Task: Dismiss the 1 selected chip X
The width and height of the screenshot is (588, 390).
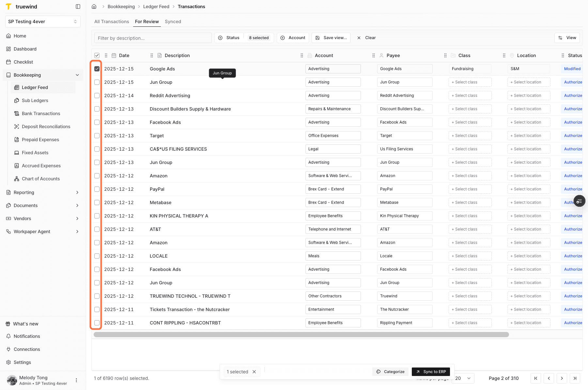Action: tap(254, 372)
